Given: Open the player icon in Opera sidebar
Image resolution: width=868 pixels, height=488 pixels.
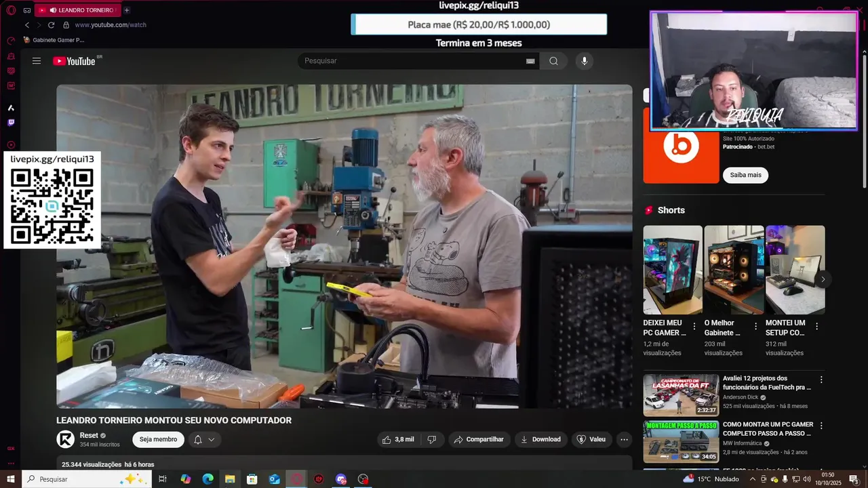Looking at the screenshot, I should pyautogui.click(x=11, y=145).
